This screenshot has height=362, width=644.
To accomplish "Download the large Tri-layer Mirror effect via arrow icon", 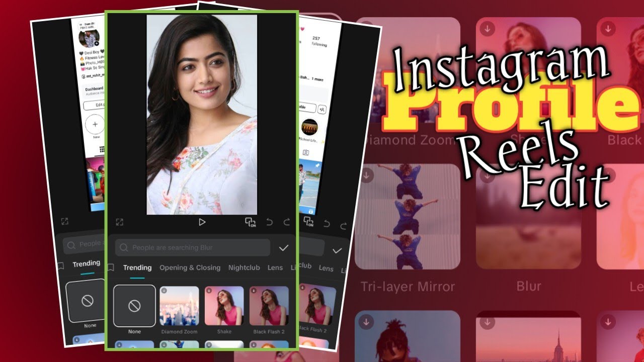I will 367,175.
